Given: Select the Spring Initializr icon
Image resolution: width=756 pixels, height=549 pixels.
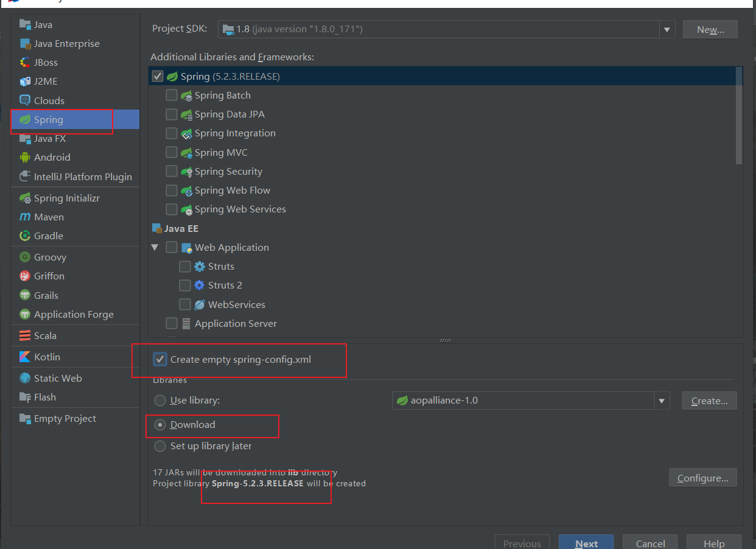Looking at the screenshot, I should [x=25, y=198].
